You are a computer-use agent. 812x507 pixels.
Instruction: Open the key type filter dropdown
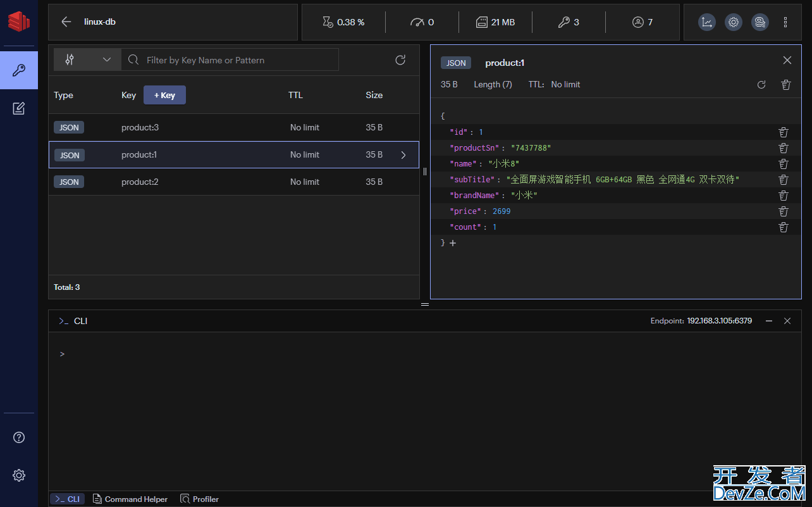[87, 60]
